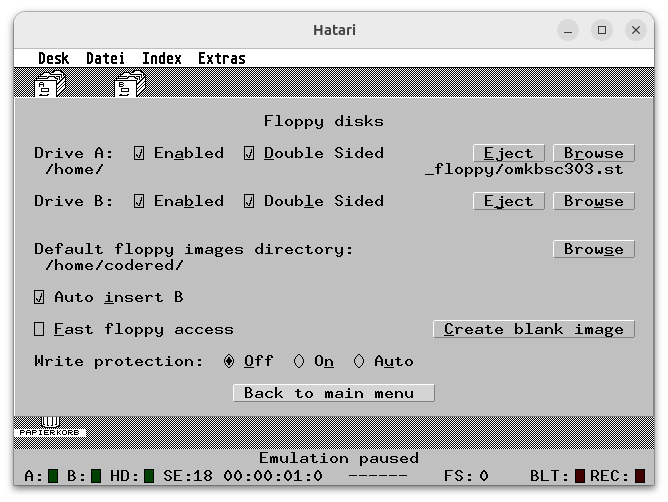The image size is (668, 502).
Task: Click the omkbsc303.st file path text
Action: 524,170
